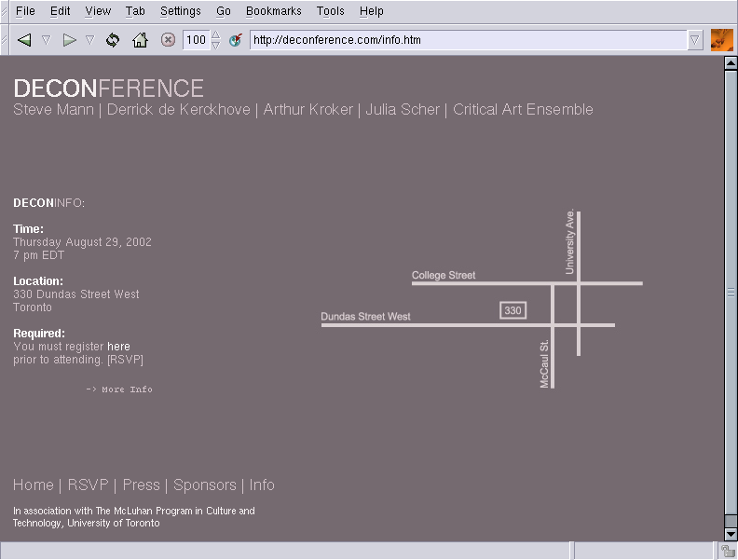Follow the 'here' registration link

pyautogui.click(x=118, y=347)
